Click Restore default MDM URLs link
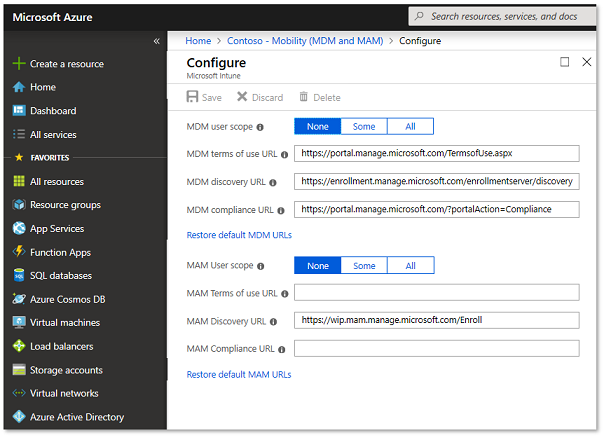Viewport: 604px width, 440px height. click(x=239, y=235)
